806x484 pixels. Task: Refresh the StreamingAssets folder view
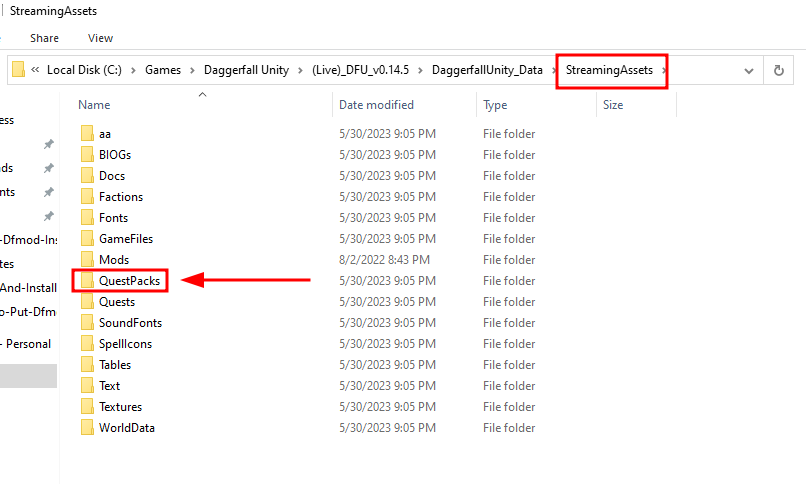(x=779, y=70)
